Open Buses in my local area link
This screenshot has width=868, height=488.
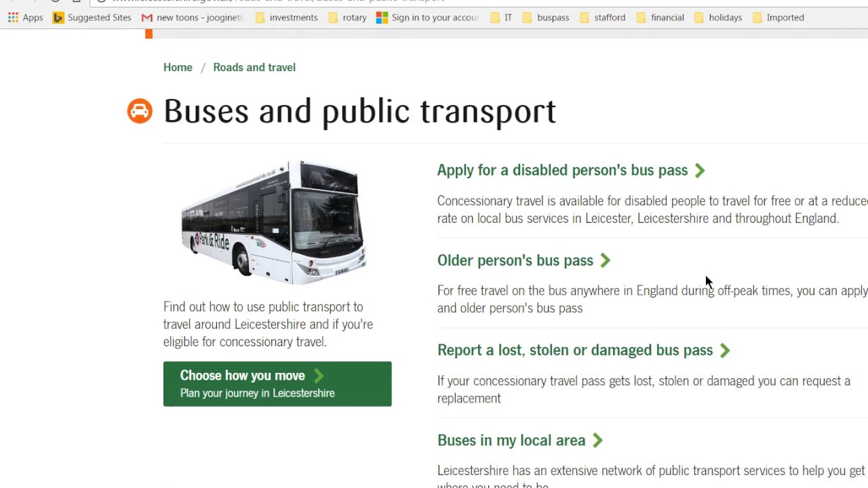pos(511,440)
